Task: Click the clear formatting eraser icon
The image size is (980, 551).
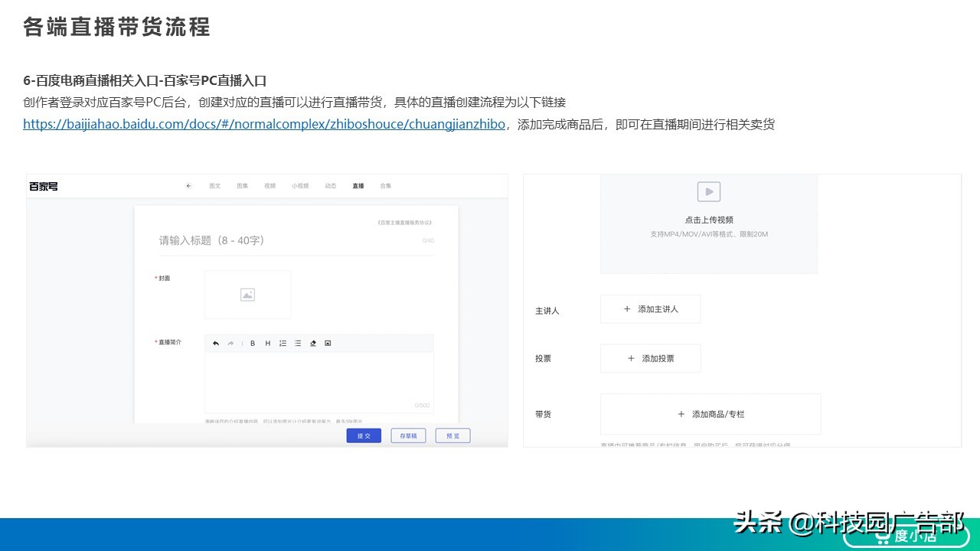Action: (x=313, y=344)
